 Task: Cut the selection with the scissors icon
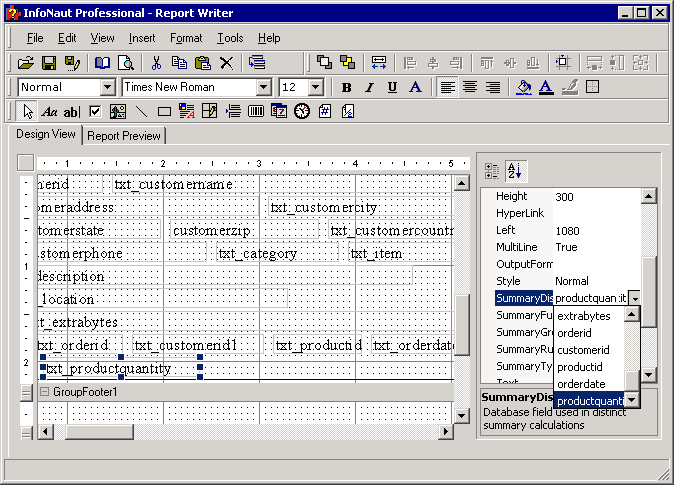click(156, 63)
